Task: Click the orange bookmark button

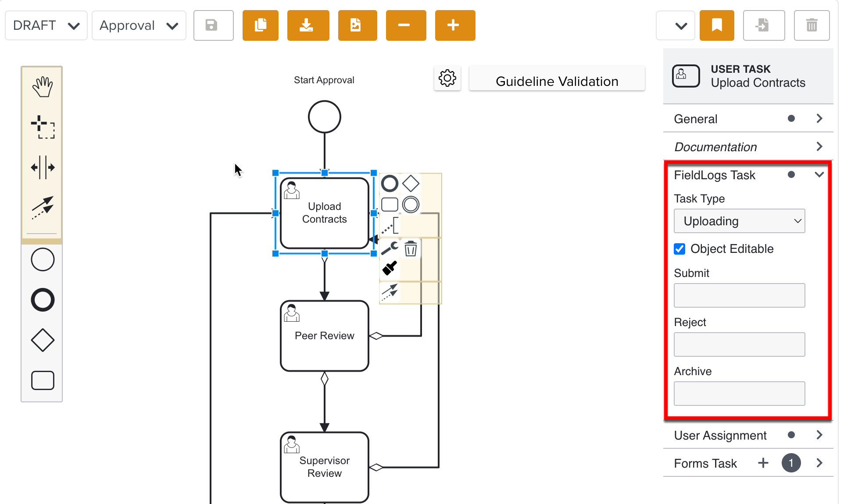Action: coord(716,25)
